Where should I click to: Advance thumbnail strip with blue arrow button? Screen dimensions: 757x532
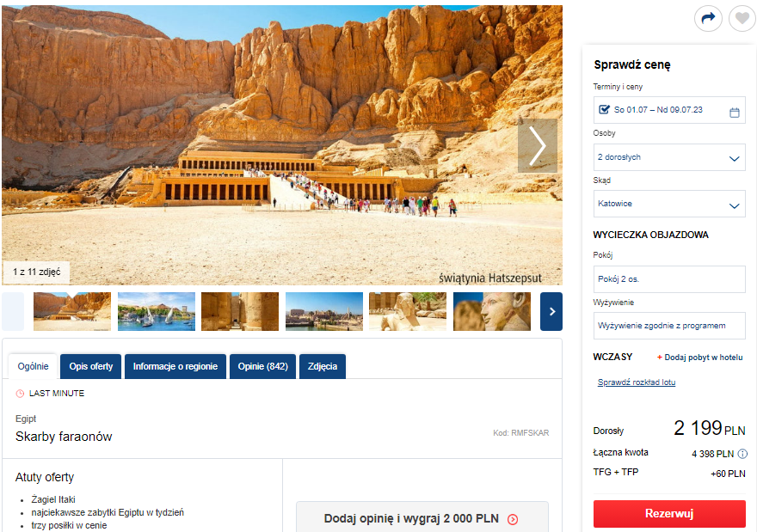click(551, 312)
